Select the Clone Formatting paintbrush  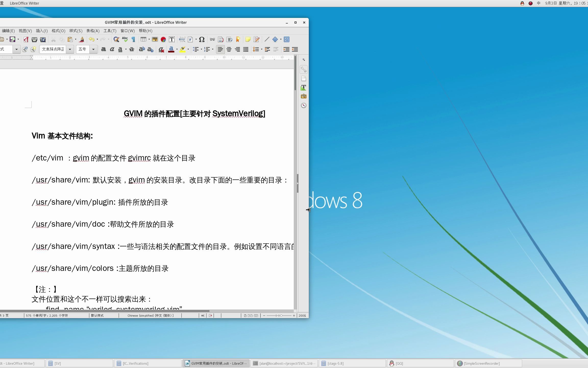(82, 39)
